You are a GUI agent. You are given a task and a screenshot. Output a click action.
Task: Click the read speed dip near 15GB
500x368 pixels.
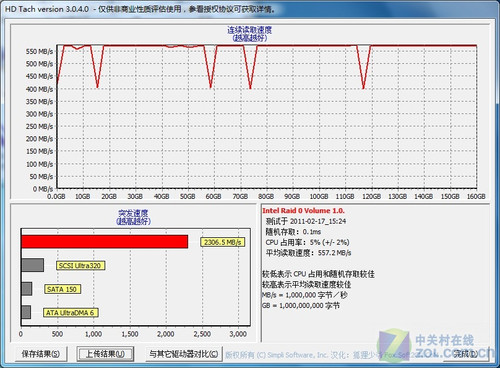point(97,86)
